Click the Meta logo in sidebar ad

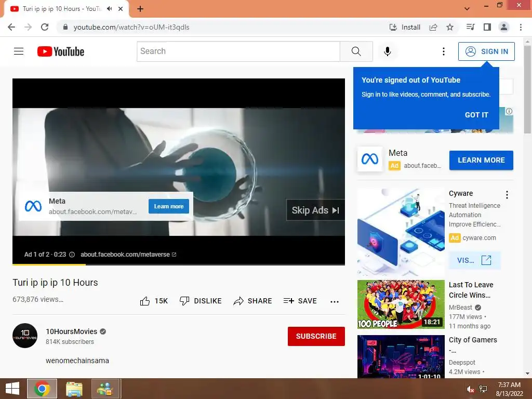(x=370, y=159)
